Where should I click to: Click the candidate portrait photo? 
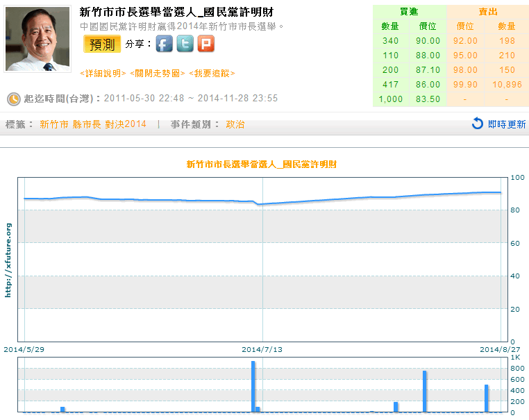[37, 39]
